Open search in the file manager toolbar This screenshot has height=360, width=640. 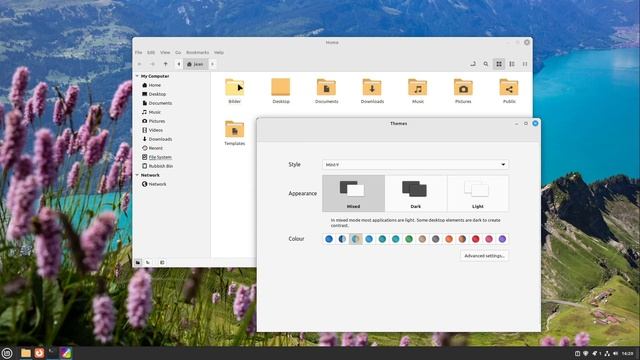point(486,64)
